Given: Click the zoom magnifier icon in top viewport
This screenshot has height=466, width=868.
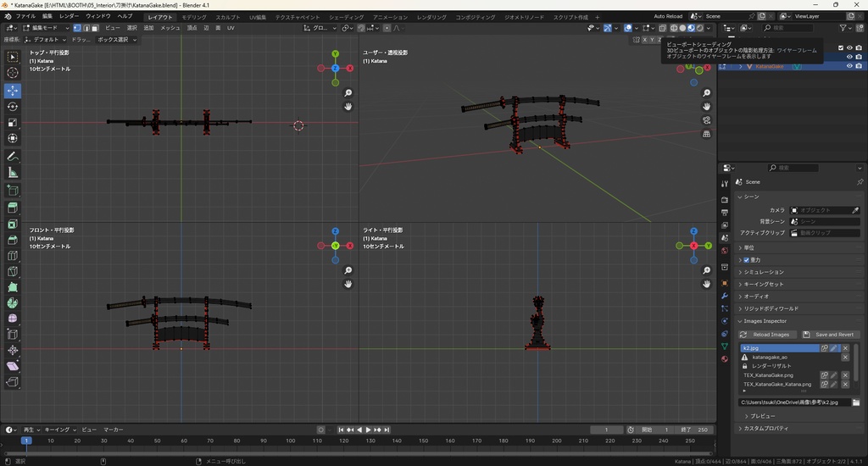Looking at the screenshot, I should [x=348, y=93].
